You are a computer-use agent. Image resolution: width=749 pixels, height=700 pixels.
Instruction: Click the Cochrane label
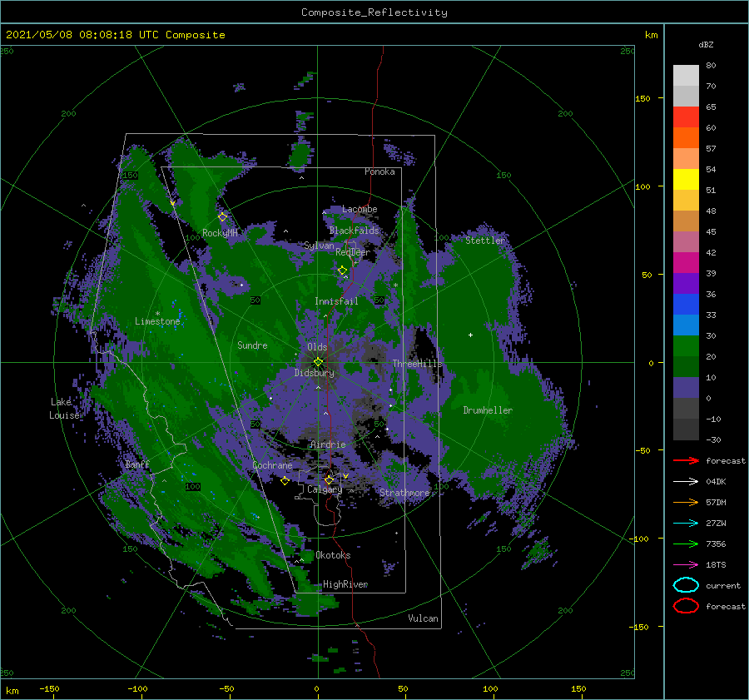pos(272,465)
